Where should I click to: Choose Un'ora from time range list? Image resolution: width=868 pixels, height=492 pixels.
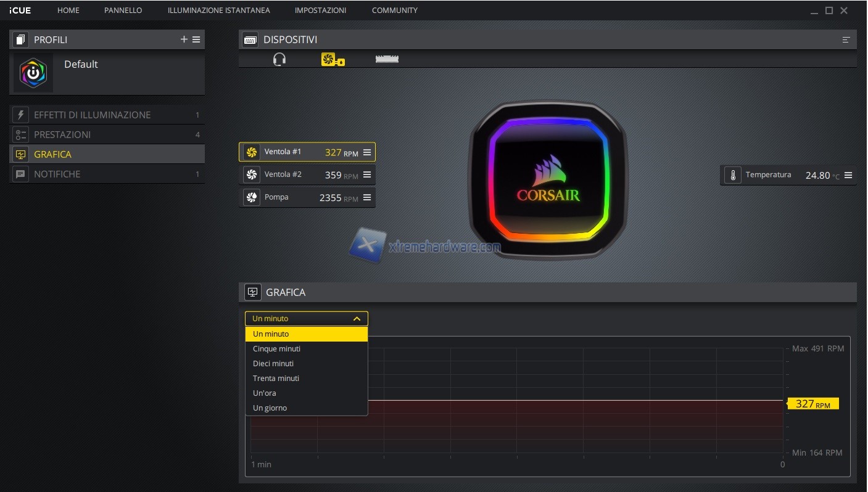tap(265, 393)
